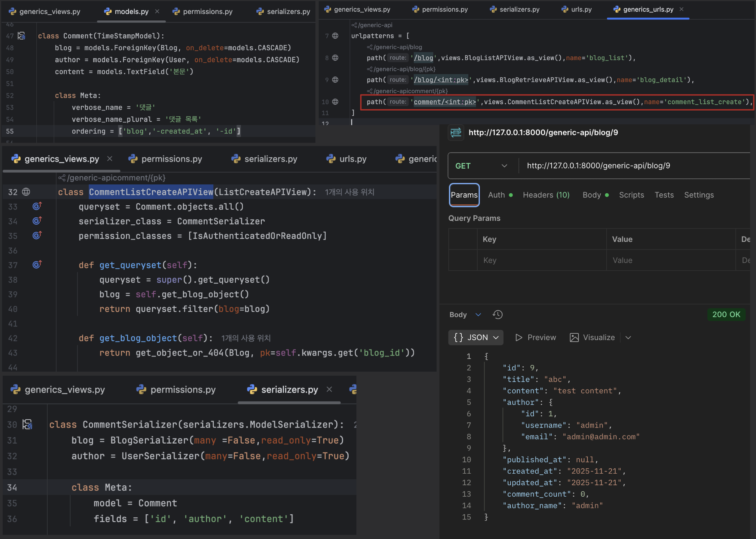Image resolution: width=756 pixels, height=539 pixels.
Task: Click the globe gutter icon beside comment_list_create path
Action: [335, 102]
